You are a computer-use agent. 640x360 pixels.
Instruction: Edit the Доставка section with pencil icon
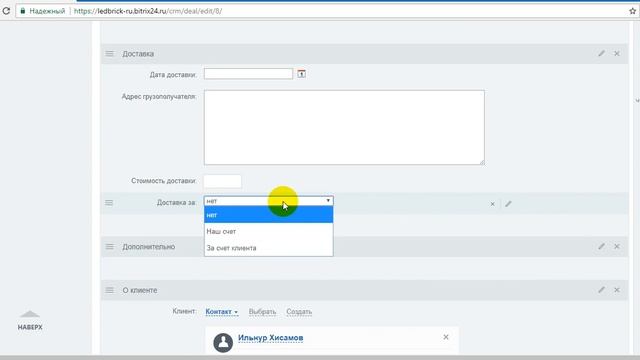coord(601,53)
